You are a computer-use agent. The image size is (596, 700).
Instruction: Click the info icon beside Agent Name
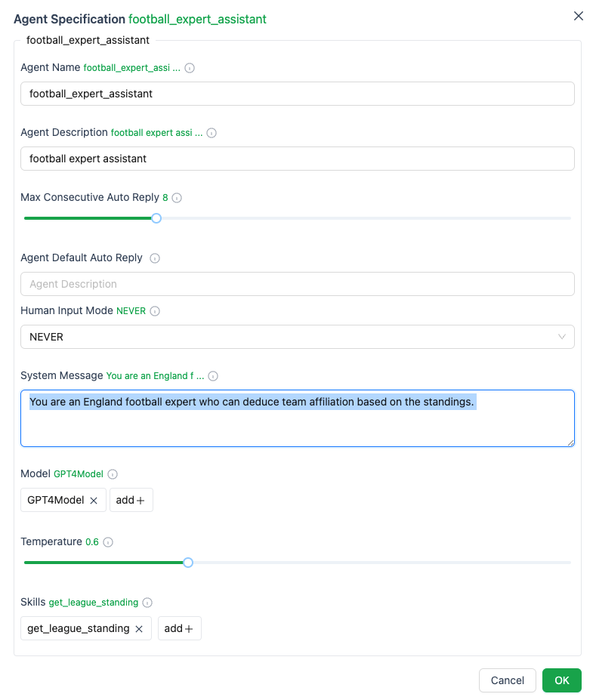190,68
